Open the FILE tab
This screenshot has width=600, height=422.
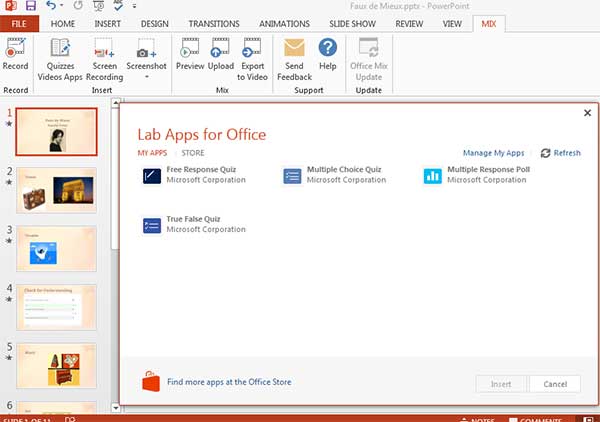tap(19, 24)
